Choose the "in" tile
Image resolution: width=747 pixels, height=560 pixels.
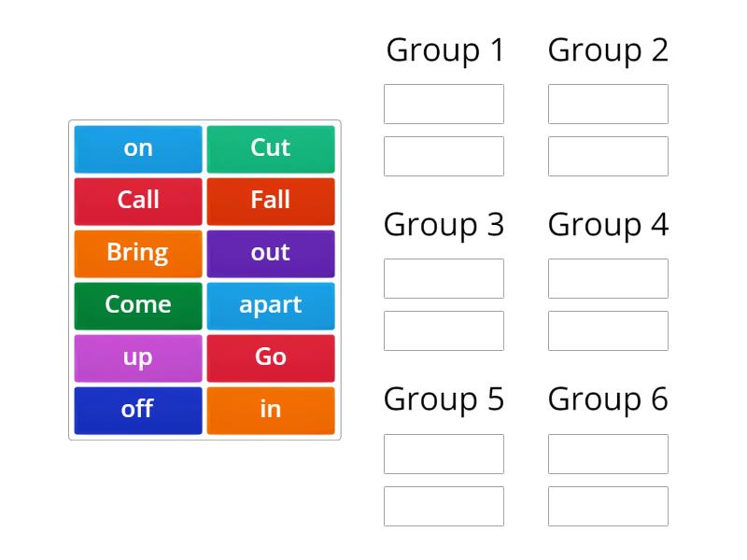(x=271, y=409)
